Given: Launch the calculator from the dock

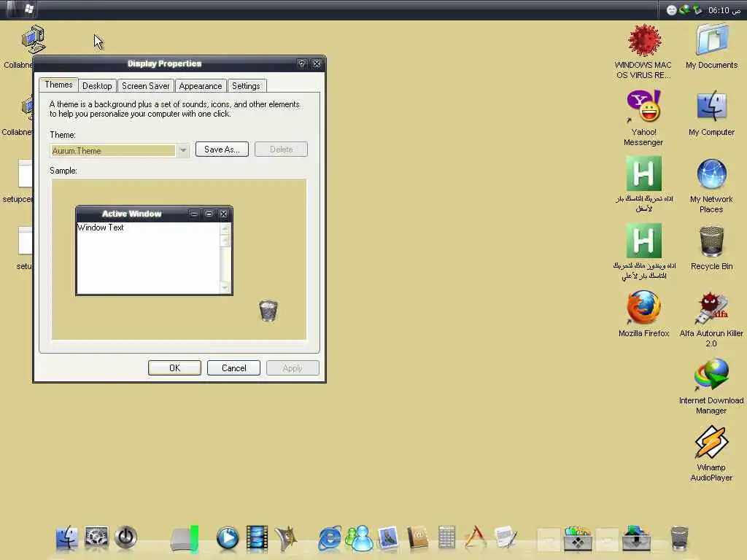Looking at the screenshot, I should tap(446, 538).
